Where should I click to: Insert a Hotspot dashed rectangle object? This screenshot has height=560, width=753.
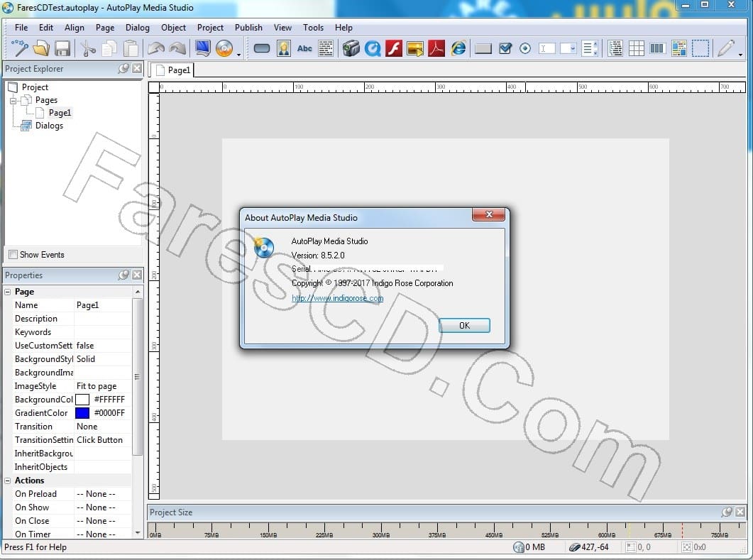pyautogui.click(x=700, y=48)
